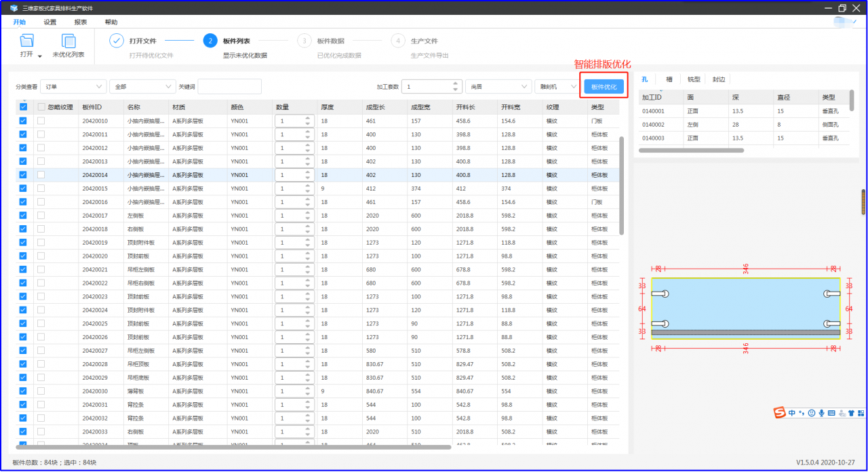This screenshot has width=868, height=472.
Task: Click the 打开文件 checkmark step icon
Action: [117, 41]
